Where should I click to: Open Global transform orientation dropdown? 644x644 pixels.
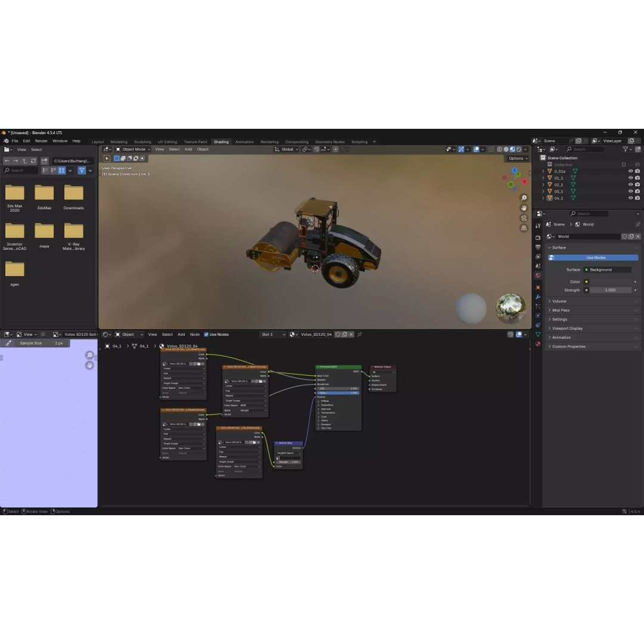pos(286,150)
